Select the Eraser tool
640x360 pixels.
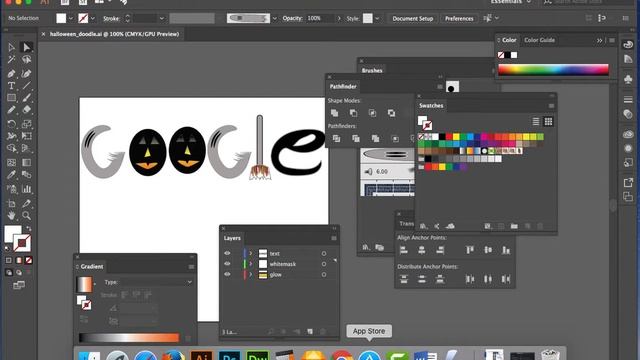(27, 109)
